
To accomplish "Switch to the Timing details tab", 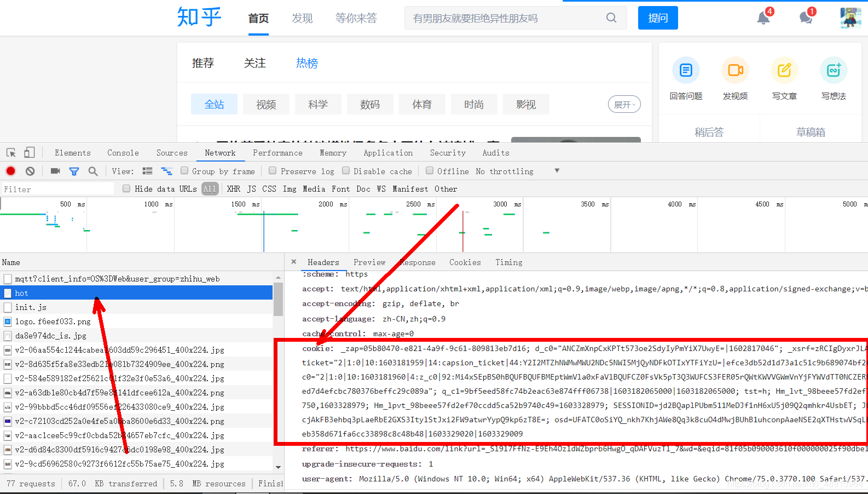I will point(509,262).
